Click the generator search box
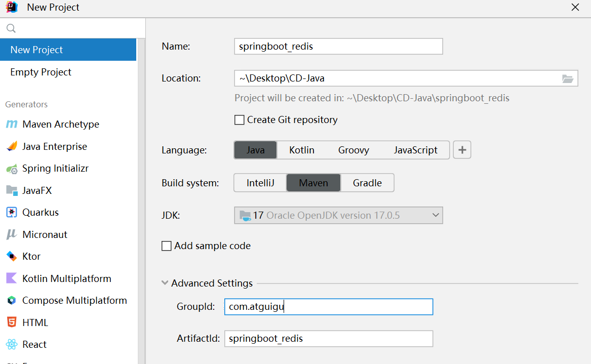 [x=73, y=28]
